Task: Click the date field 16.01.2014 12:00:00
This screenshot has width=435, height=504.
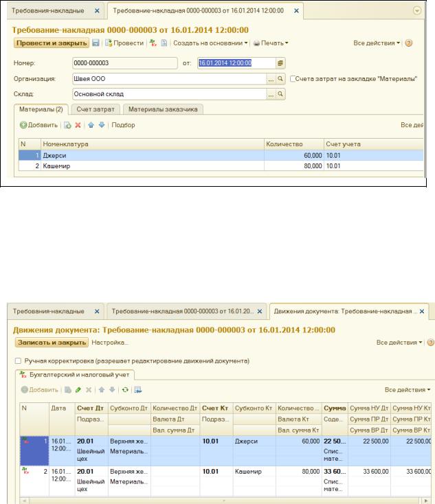Action: pos(236,63)
